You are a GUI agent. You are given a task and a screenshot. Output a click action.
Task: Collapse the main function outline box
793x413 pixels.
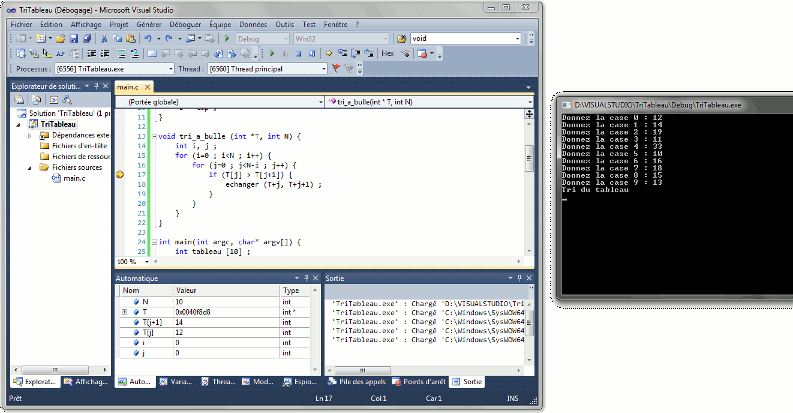(x=154, y=242)
